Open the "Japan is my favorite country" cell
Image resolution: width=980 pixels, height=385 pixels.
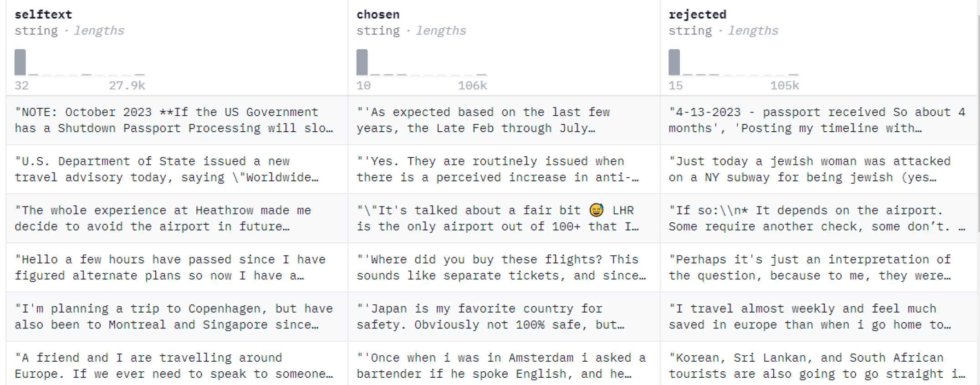(x=501, y=317)
